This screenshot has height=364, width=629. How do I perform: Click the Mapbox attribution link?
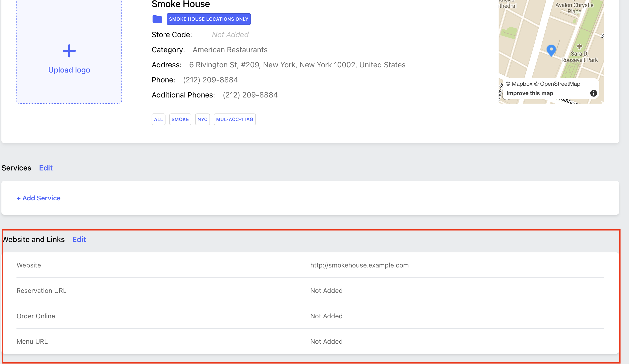click(519, 84)
